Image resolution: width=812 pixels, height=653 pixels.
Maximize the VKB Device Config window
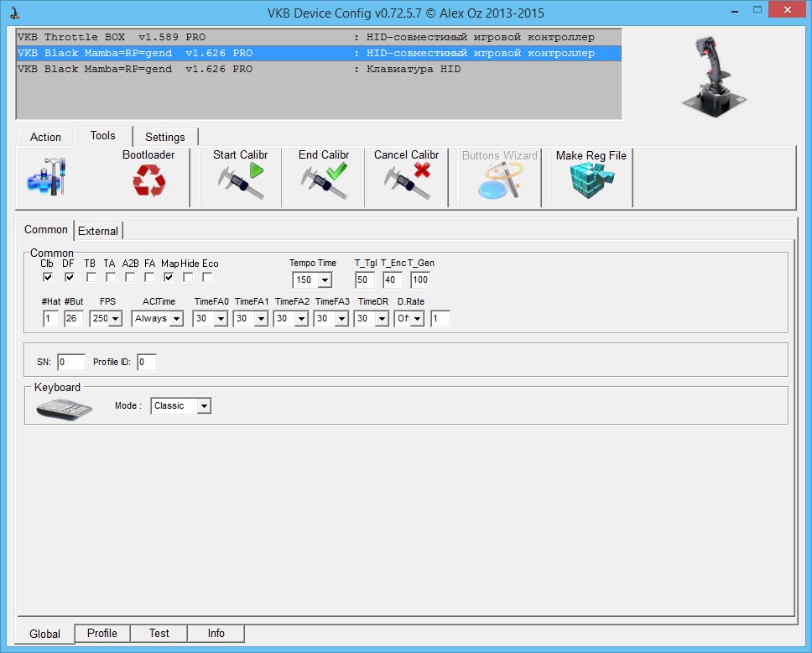click(x=757, y=10)
